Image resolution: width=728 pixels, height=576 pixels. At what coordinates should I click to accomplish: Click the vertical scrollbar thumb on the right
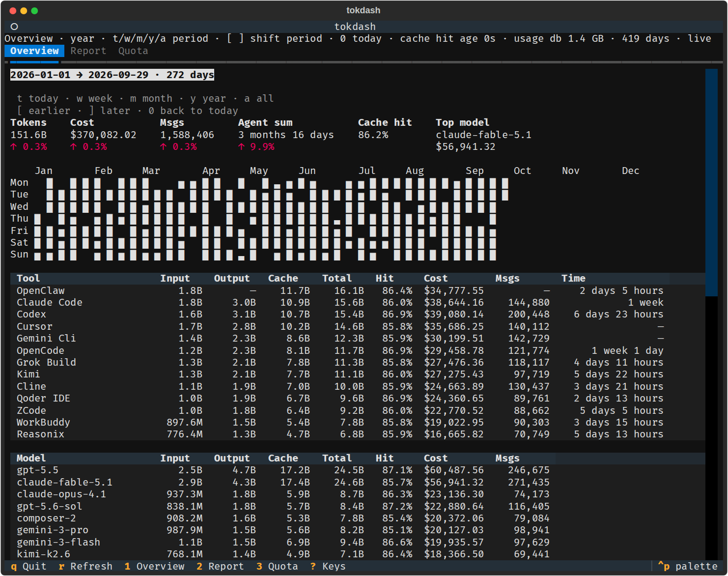(711, 182)
